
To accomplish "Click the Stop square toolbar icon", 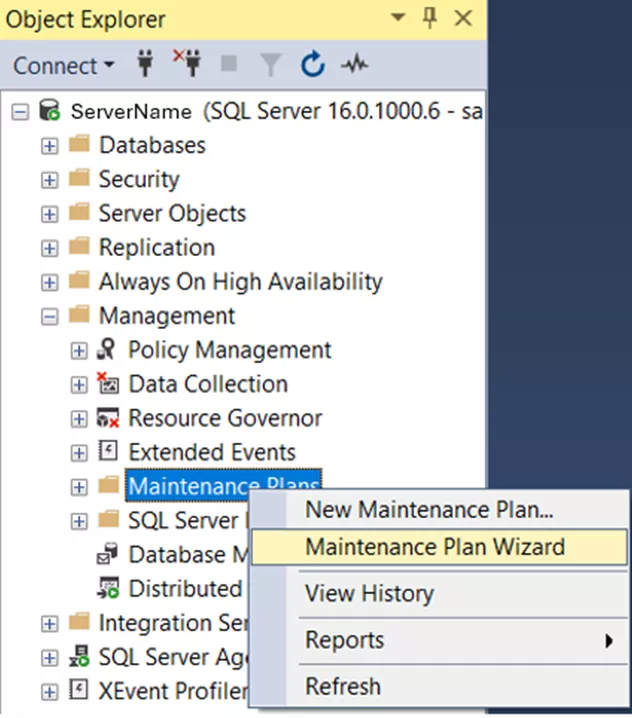I will click(229, 64).
